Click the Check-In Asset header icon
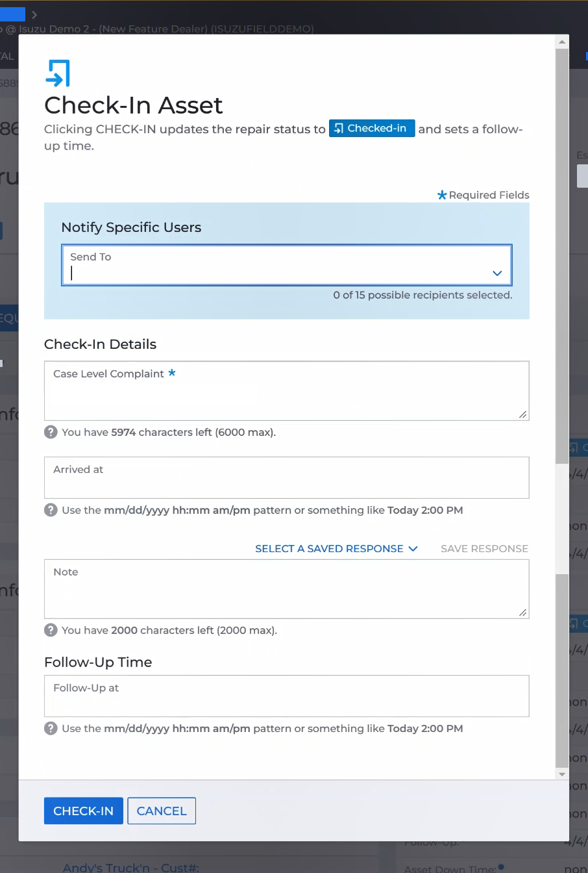This screenshot has height=873, width=588. [57, 73]
